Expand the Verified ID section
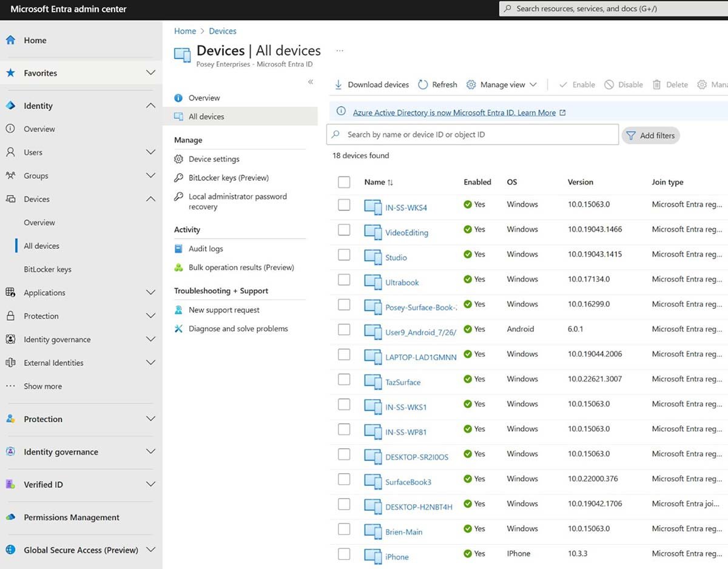The width and height of the screenshot is (728, 569). 150,485
